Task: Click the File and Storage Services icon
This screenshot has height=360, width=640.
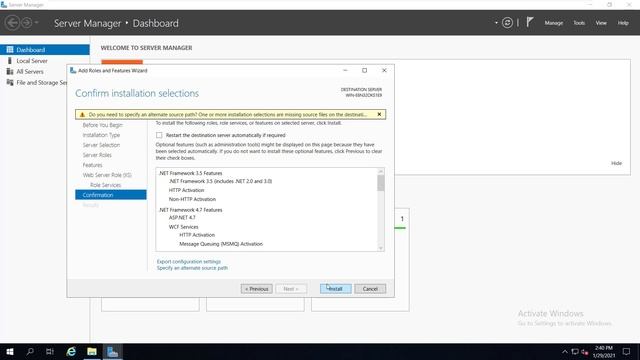Action: pos(10,82)
